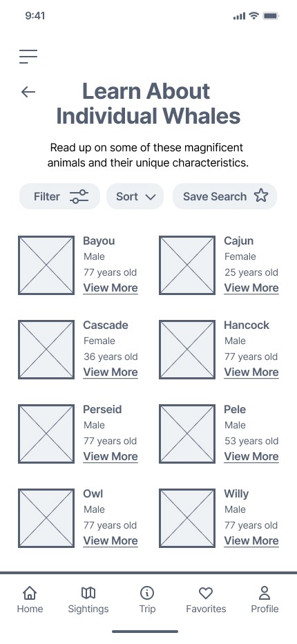Tap Willy's image placeholder
The height and width of the screenshot is (644, 297).
click(187, 518)
